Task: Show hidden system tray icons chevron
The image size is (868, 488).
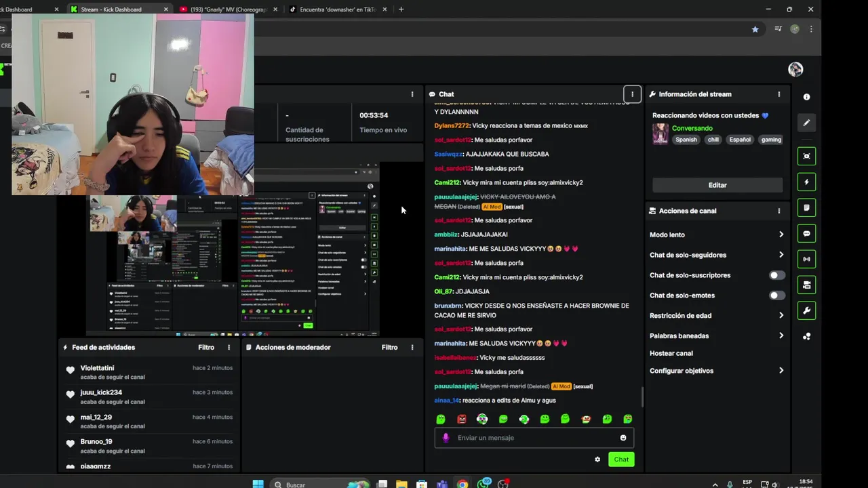Action: coord(715,485)
